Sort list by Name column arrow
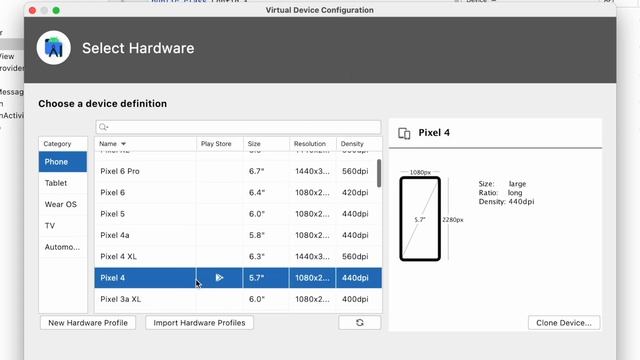 [x=123, y=144]
